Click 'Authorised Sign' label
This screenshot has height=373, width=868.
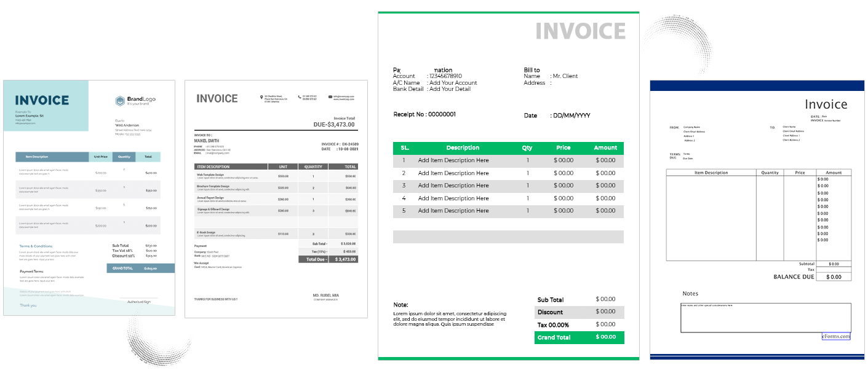coord(138,302)
